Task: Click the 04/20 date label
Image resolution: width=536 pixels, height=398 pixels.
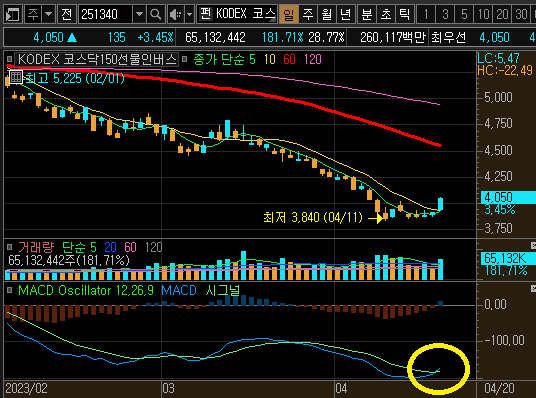Action: [x=499, y=388]
